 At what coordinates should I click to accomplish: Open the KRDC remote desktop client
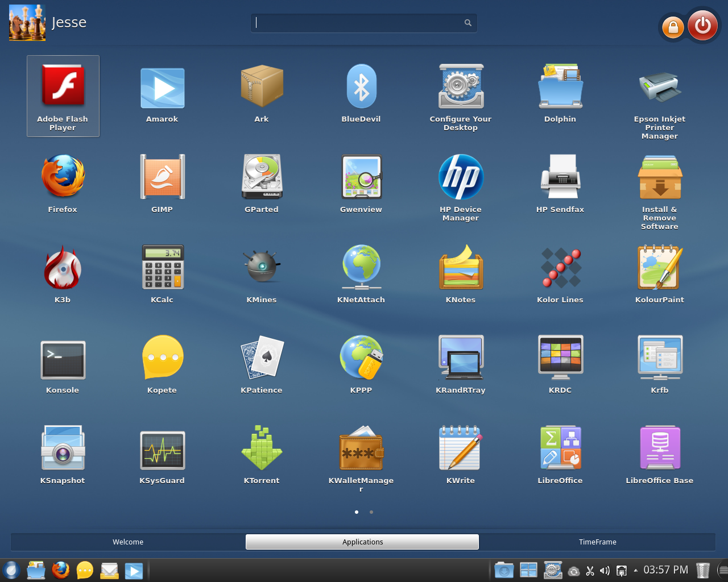click(560, 364)
